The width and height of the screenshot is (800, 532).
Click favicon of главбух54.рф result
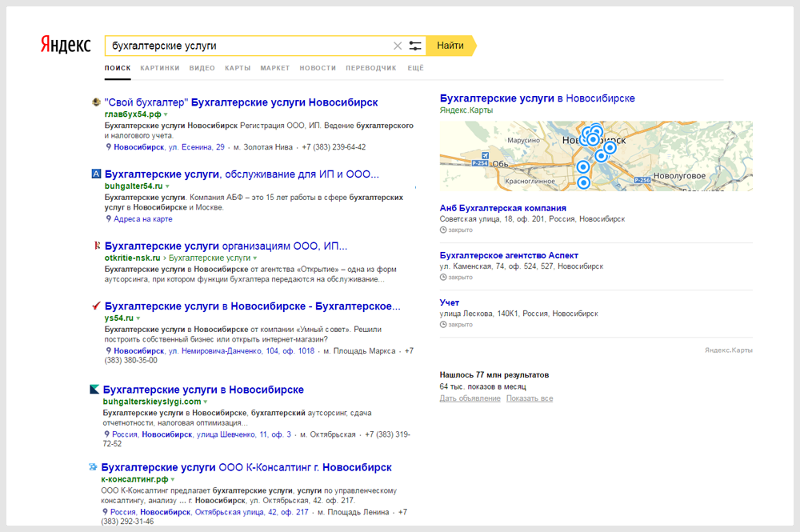pyautogui.click(x=96, y=102)
